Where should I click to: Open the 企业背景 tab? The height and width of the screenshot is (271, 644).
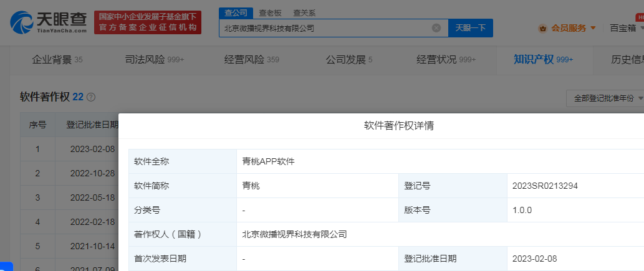click(57, 60)
